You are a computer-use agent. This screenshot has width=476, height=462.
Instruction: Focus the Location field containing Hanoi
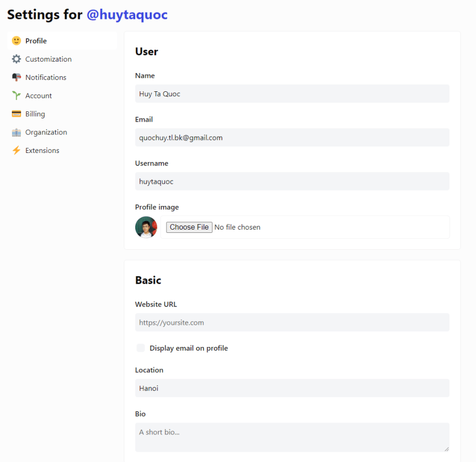292,388
